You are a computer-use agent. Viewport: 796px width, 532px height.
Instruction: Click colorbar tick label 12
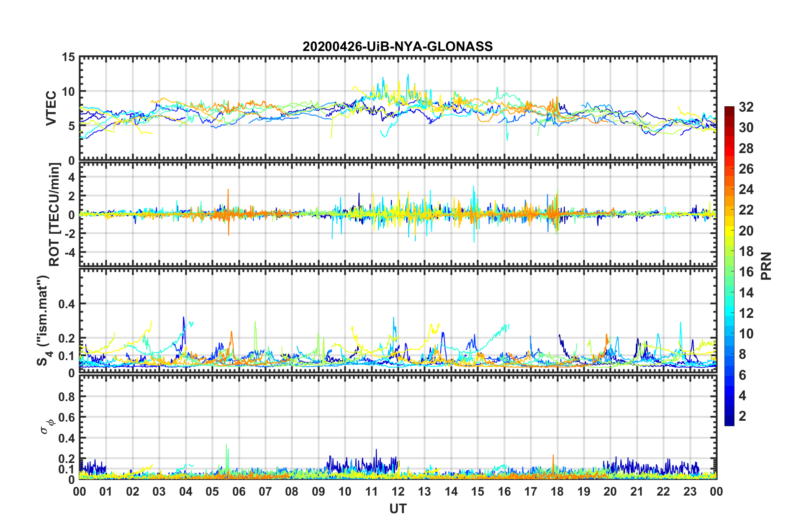[746, 313]
